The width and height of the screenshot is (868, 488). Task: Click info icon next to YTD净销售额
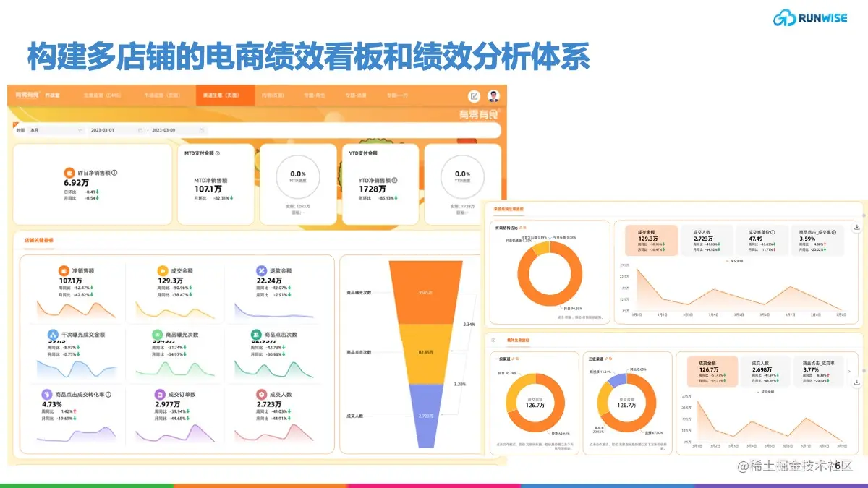click(395, 180)
